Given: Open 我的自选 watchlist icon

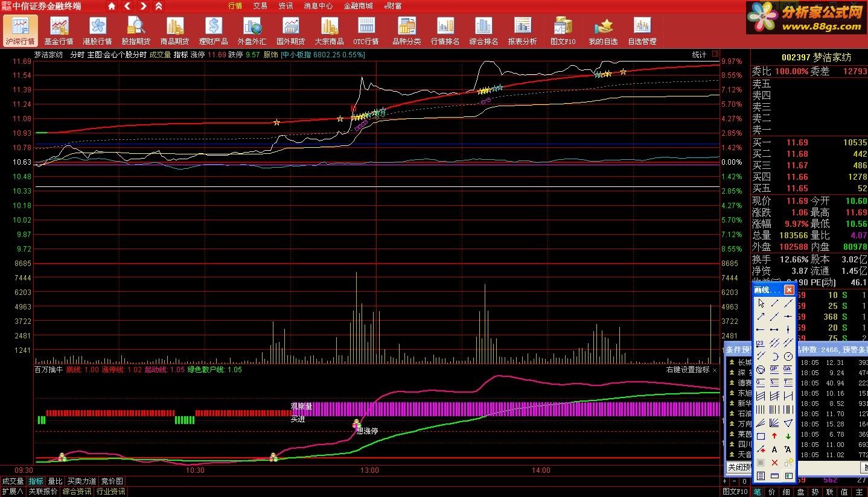Looking at the screenshot, I should pyautogui.click(x=603, y=30).
